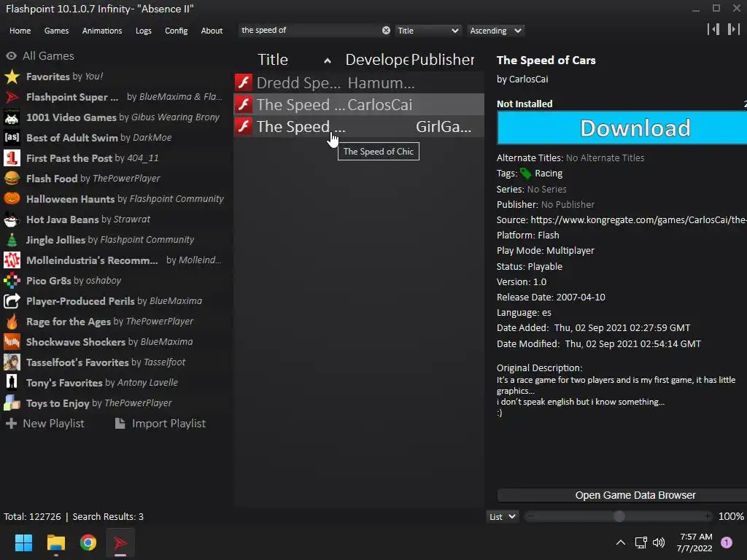Click the Flash Food burger icon
747x560 pixels.
click(x=12, y=179)
